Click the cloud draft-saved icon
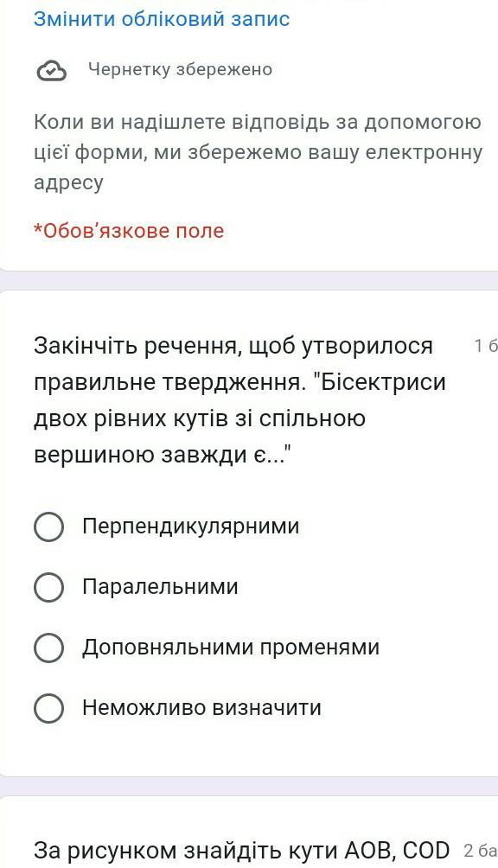498x868 pixels. [x=52, y=70]
